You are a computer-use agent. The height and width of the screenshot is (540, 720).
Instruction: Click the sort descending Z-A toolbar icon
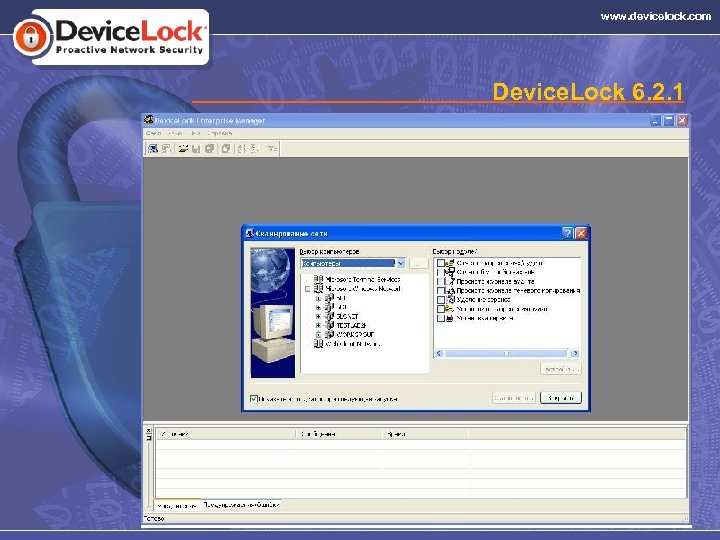point(255,148)
